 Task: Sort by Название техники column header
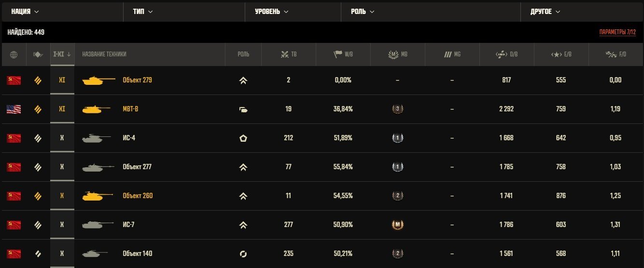(104, 54)
